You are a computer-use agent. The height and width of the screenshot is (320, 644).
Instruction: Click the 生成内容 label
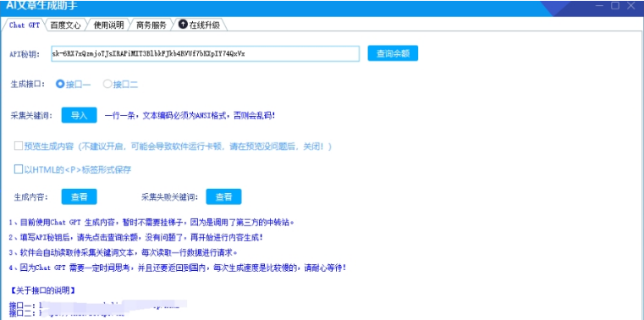click(31, 197)
